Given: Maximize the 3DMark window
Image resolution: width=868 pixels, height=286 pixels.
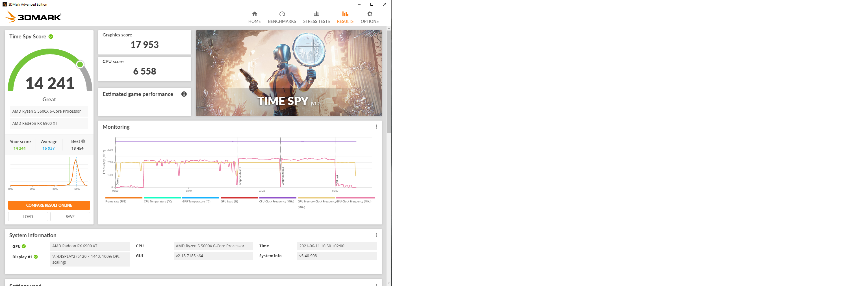Looking at the screenshot, I should 372,5.
